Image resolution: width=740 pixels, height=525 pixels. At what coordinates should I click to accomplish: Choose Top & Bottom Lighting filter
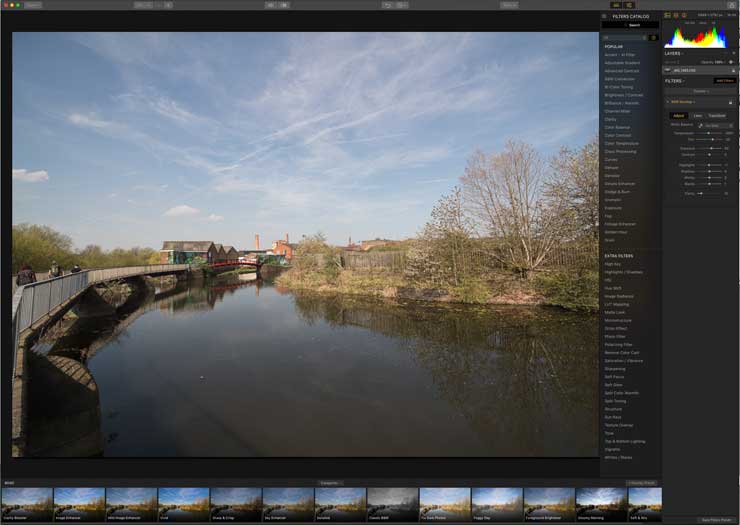(625, 441)
